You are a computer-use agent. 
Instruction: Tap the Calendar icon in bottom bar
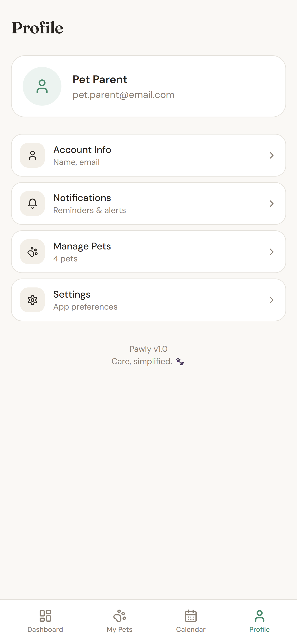click(191, 616)
